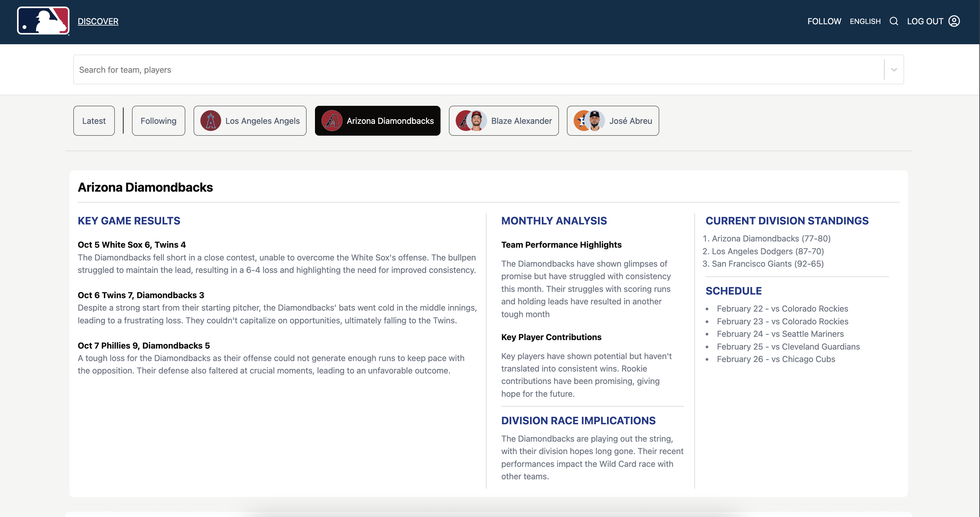Screen dimensions: 980x517
Task: Click the Astros logo beside José Abreu
Action: [581, 121]
